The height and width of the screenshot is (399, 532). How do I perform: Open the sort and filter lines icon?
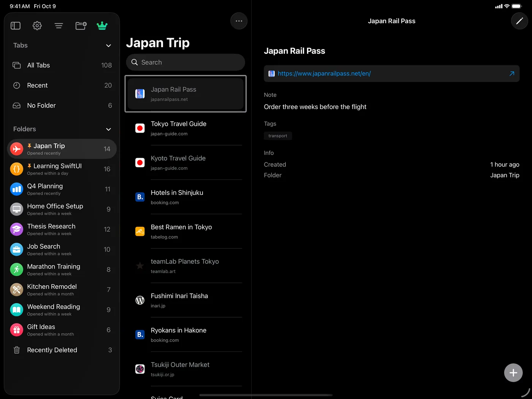click(x=59, y=25)
